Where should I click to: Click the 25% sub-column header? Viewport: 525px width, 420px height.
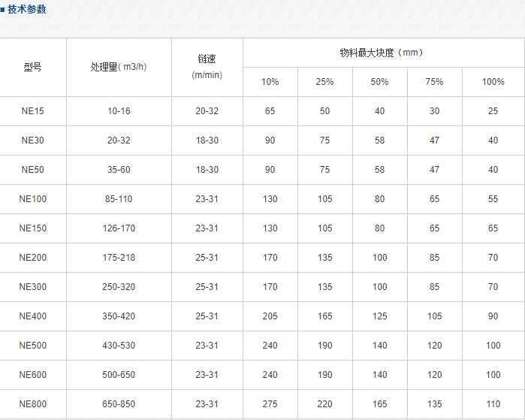pyautogui.click(x=324, y=82)
